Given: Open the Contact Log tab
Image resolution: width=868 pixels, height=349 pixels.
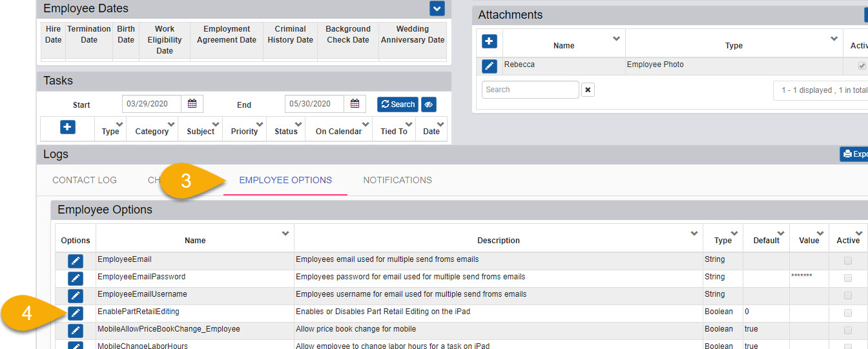Looking at the screenshot, I should coord(85,180).
